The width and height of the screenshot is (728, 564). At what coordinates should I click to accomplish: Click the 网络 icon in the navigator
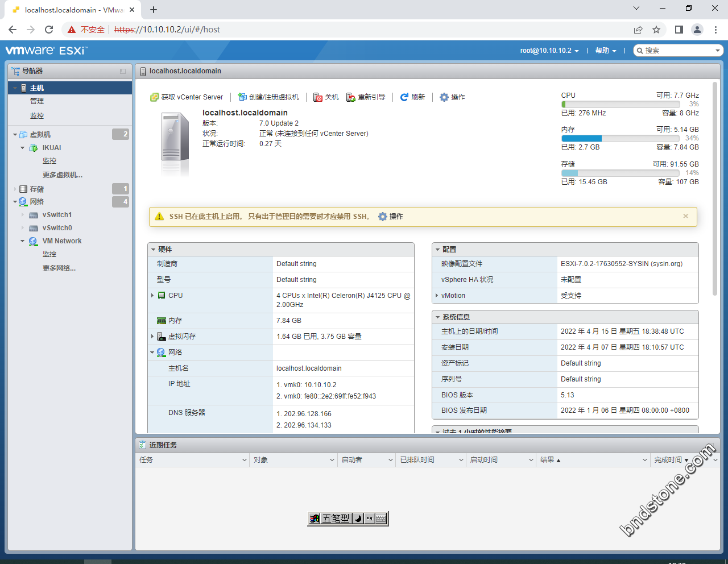click(23, 202)
